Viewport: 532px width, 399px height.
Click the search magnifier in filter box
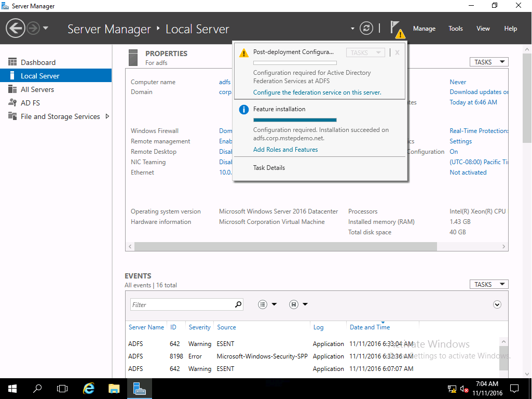[x=238, y=304]
